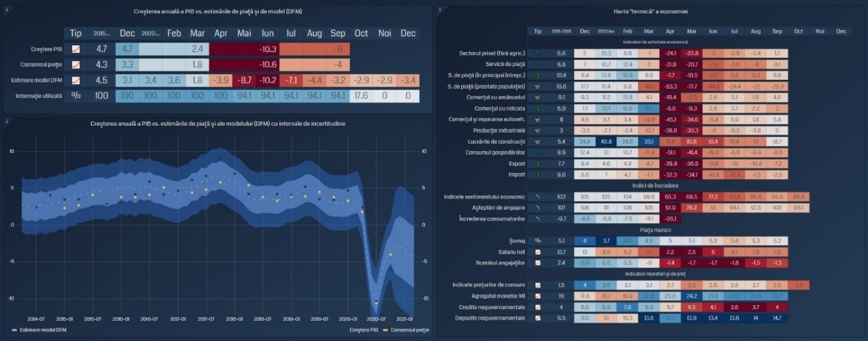868x341 pixels.
Task: Toggle Estimare model DFM legend series
Action: coord(39,330)
